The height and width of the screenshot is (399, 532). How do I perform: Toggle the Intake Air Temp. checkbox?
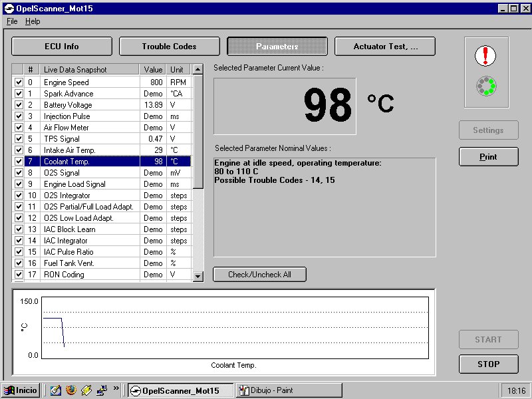pyautogui.click(x=19, y=150)
